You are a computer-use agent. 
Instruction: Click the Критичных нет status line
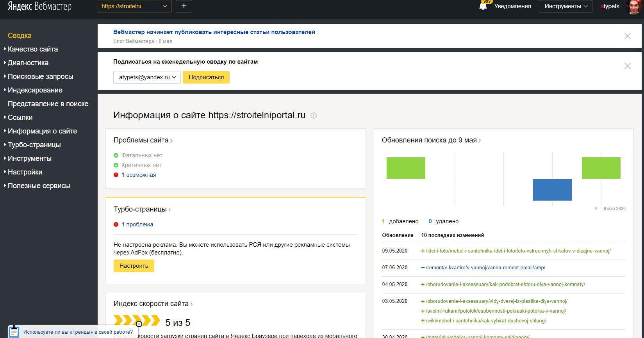click(137, 165)
